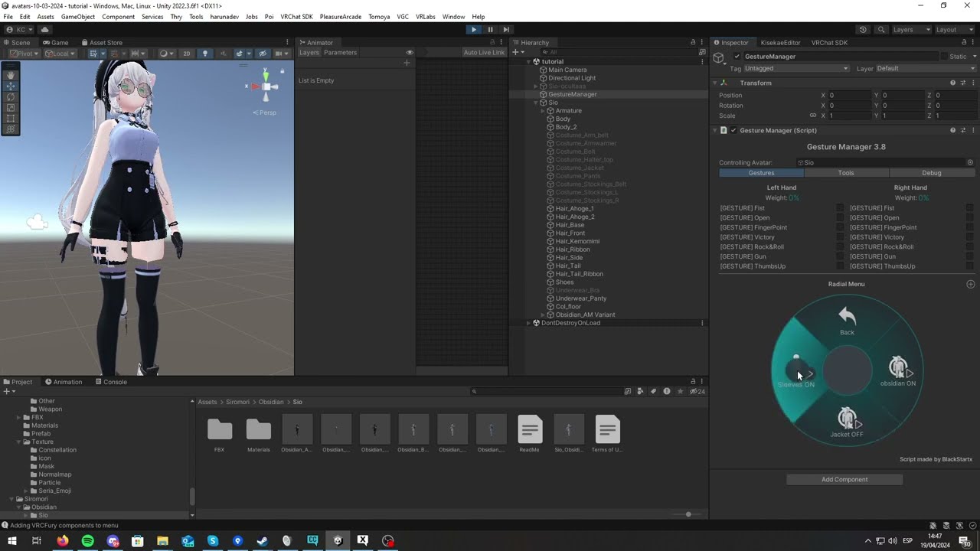
Task: Open the GameObject menu
Action: [77, 17]
